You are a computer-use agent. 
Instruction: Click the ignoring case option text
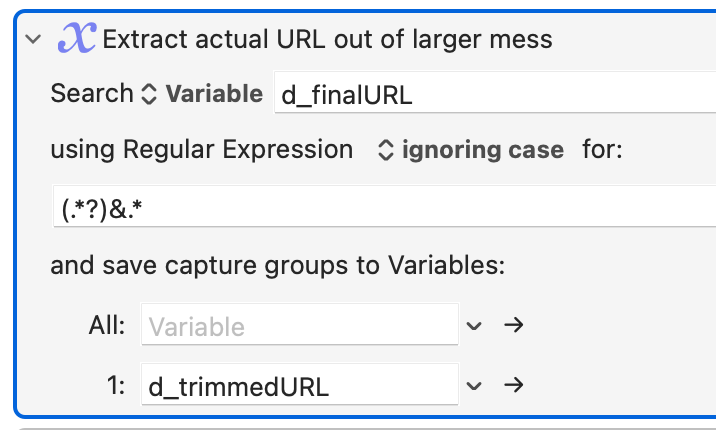[483, 150]
